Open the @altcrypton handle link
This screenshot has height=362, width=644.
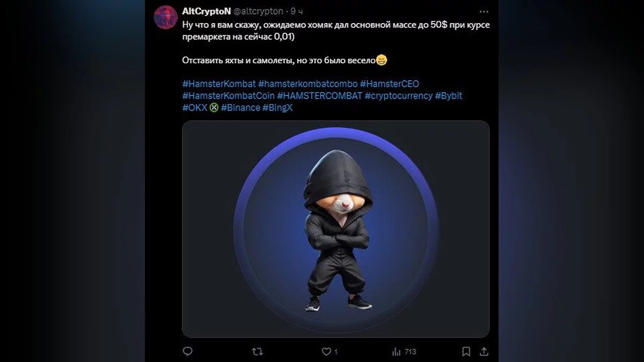click(258, 11)
